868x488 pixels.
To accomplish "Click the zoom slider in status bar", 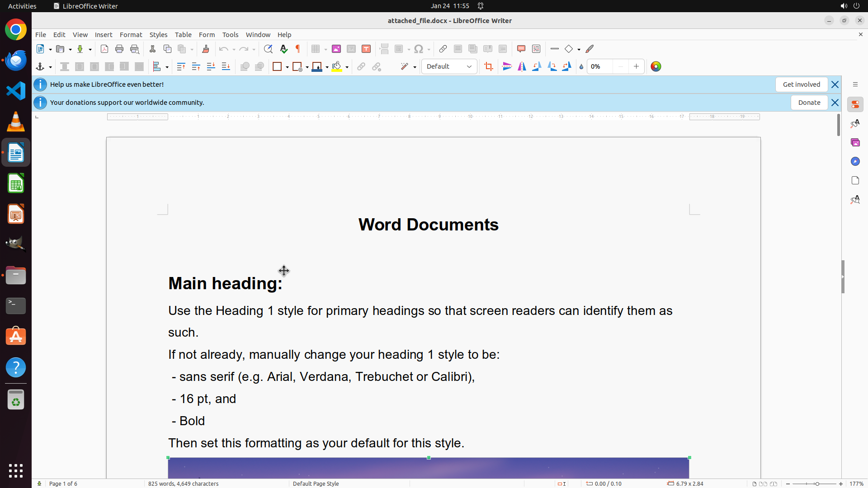I will (817, 483).
